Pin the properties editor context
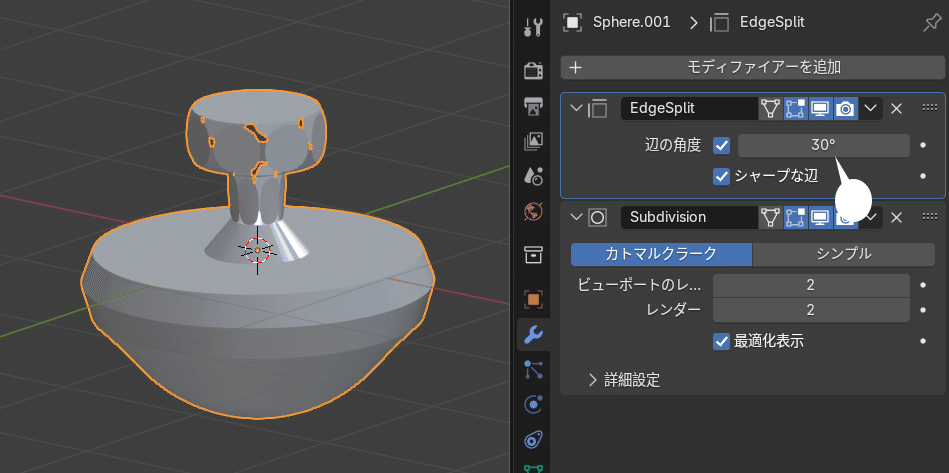This screenshot has width=949, height=473. coord(931,23)
